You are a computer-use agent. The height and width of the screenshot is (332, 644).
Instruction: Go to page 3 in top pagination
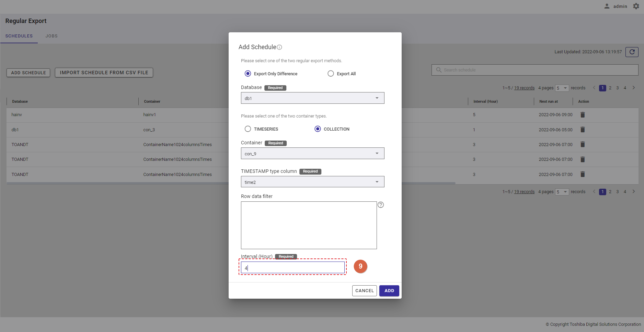coord(618,88)
